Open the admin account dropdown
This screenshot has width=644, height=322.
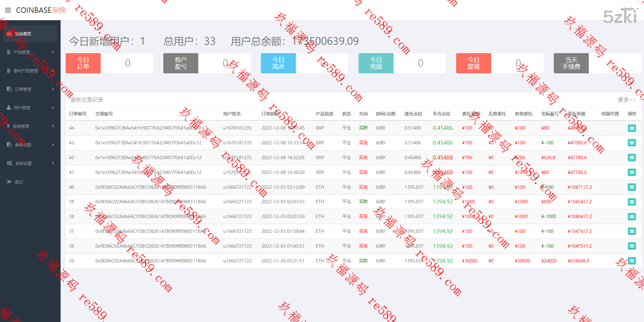point(629,9)
